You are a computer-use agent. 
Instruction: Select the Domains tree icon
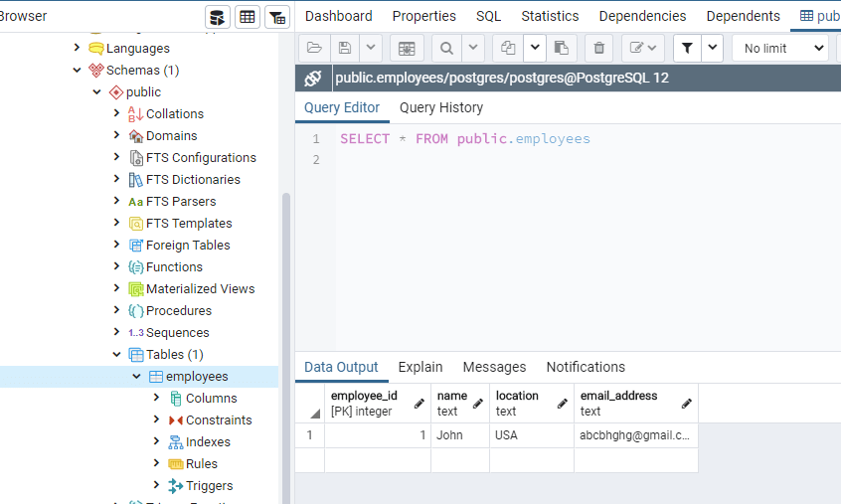136,136
